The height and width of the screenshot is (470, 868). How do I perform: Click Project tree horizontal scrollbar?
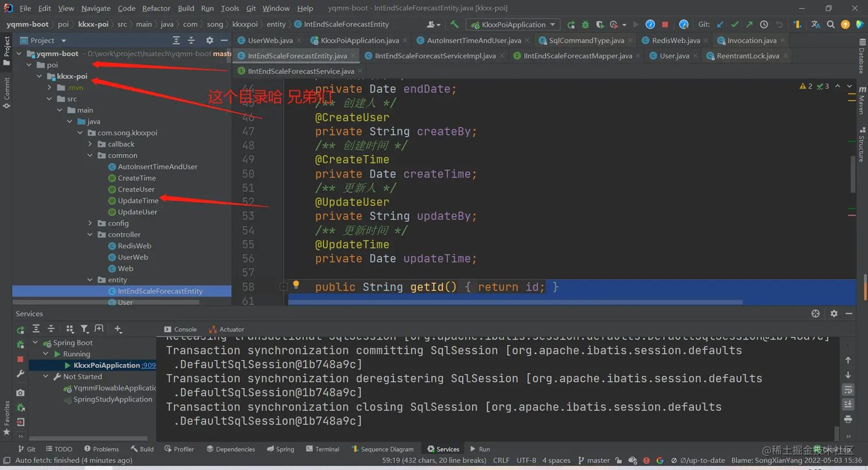[106, 302]
